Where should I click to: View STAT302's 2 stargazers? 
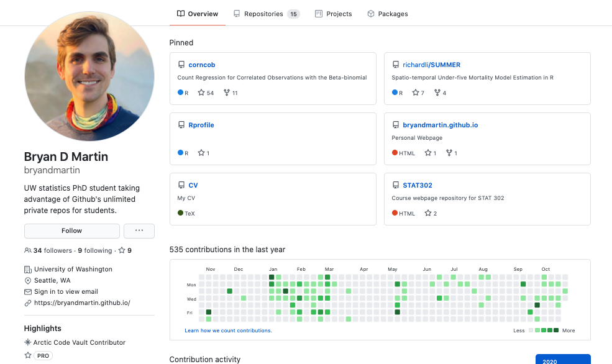431,213
